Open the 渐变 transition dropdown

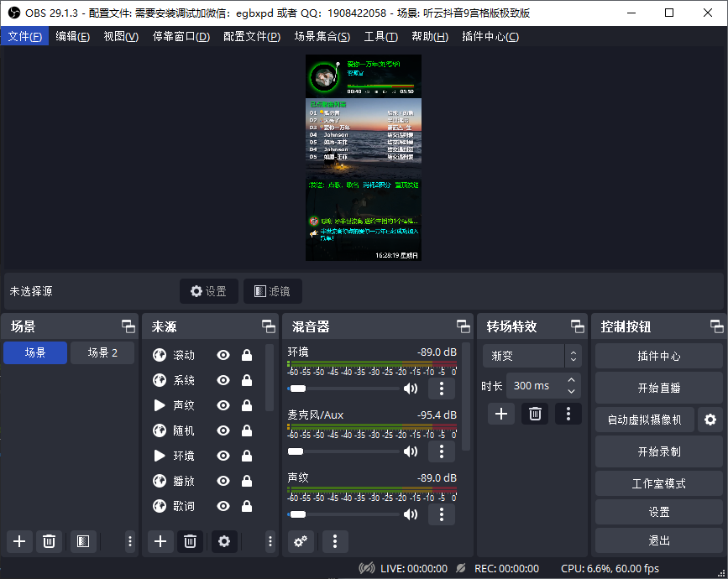(x=531, y=356)
